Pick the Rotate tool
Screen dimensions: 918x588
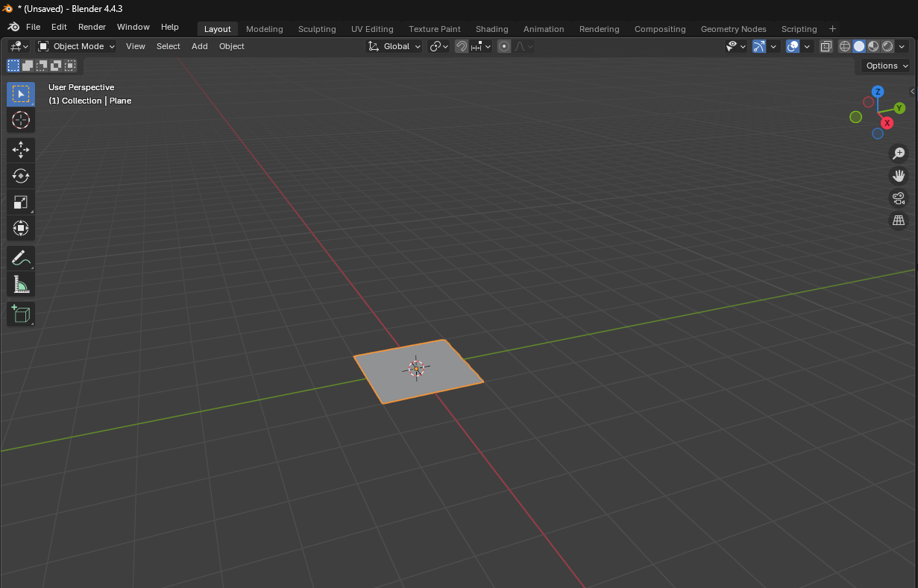click(x=21, y=176)
